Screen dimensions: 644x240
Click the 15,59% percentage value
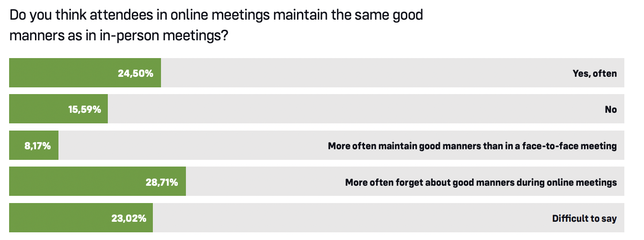pos(84,109)
